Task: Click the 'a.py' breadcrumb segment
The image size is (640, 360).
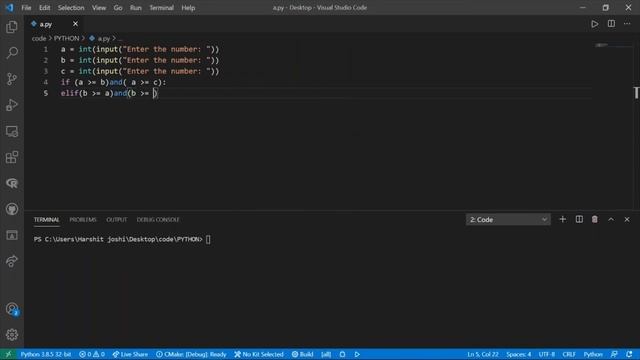Action: 104,38
